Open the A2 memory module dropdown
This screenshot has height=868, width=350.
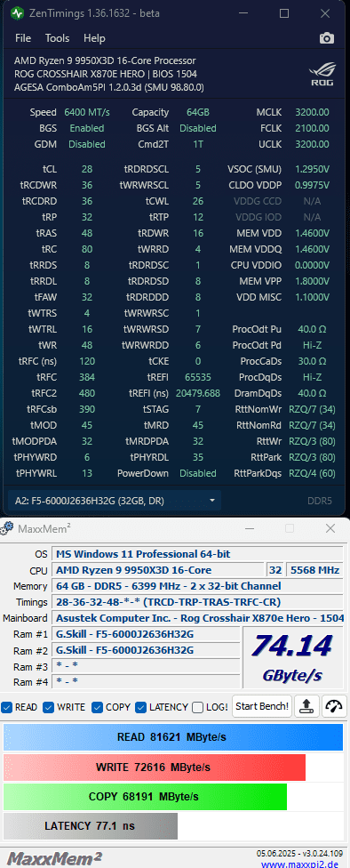115,501
